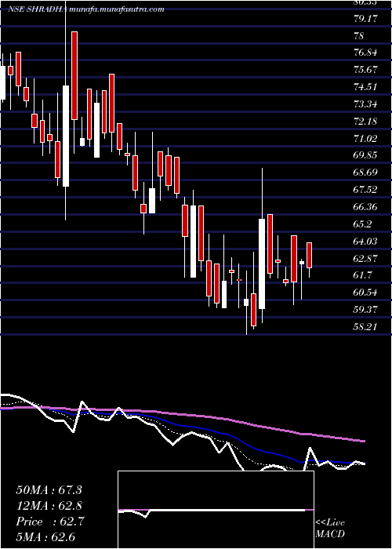The height and width of the screenshot is (549, 392).
Task: Click the 68.69 price axis label
Action: [365, 173]
